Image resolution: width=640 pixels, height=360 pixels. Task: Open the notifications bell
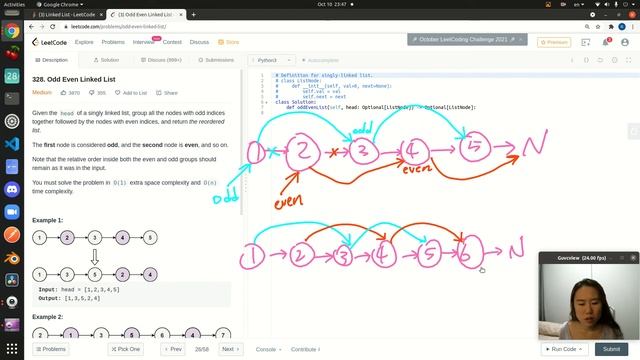click(x=605, y=42)
